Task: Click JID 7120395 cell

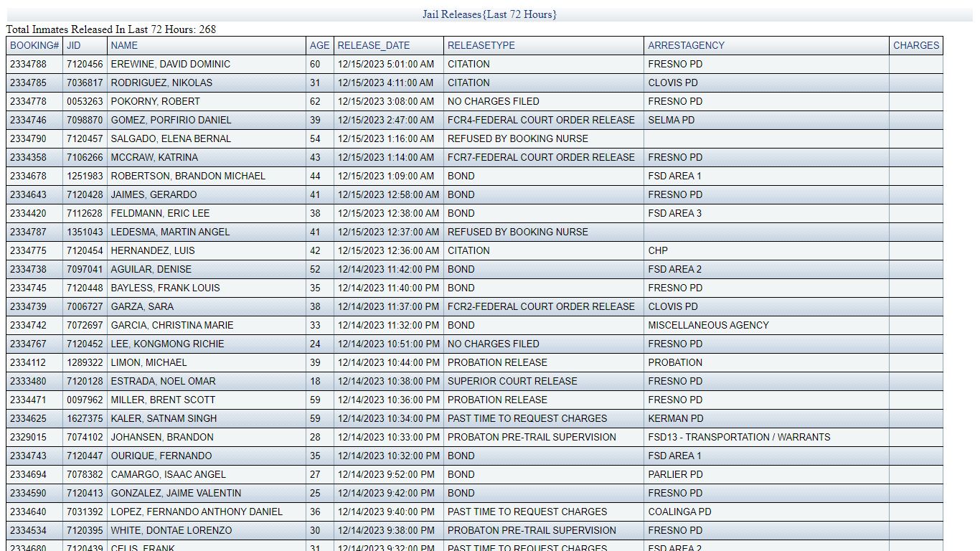Action: tap(85, 530)
